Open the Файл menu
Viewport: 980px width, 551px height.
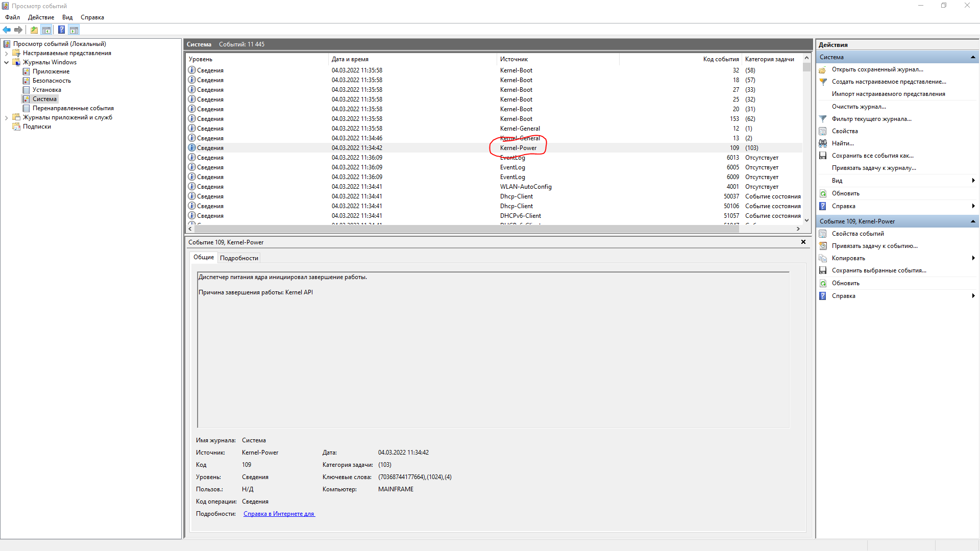click(x=13, y=17)
